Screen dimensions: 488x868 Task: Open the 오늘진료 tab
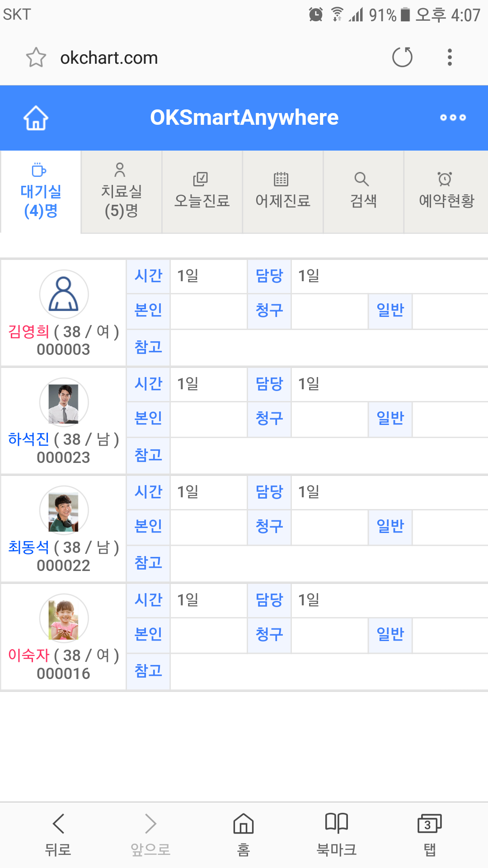point(202,192)
